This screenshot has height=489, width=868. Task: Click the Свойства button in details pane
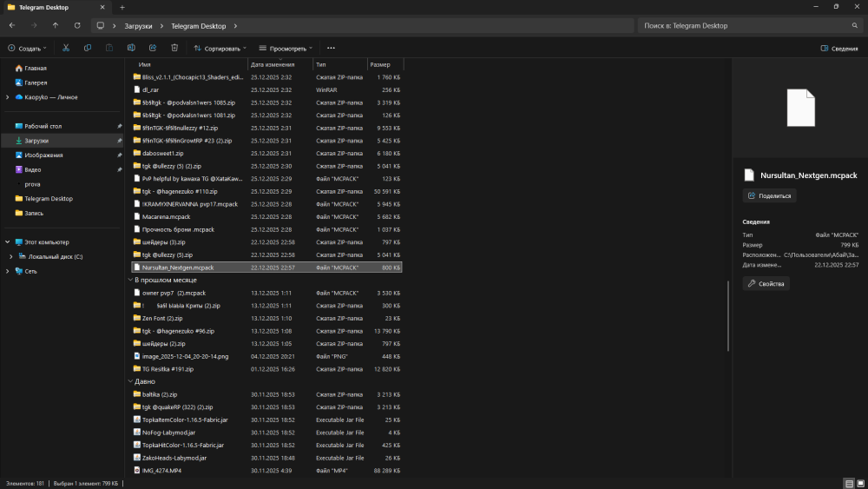766,283
